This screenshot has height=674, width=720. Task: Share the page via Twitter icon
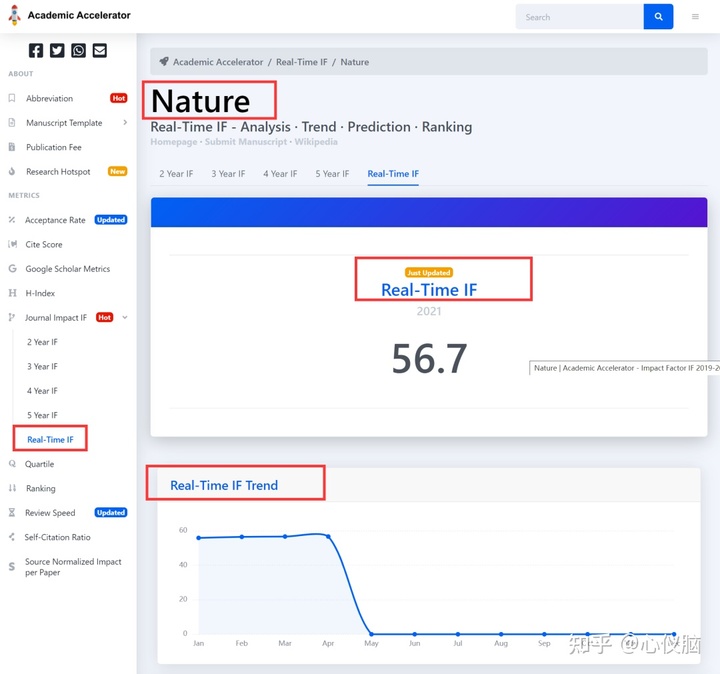click(x=57, y=51)
